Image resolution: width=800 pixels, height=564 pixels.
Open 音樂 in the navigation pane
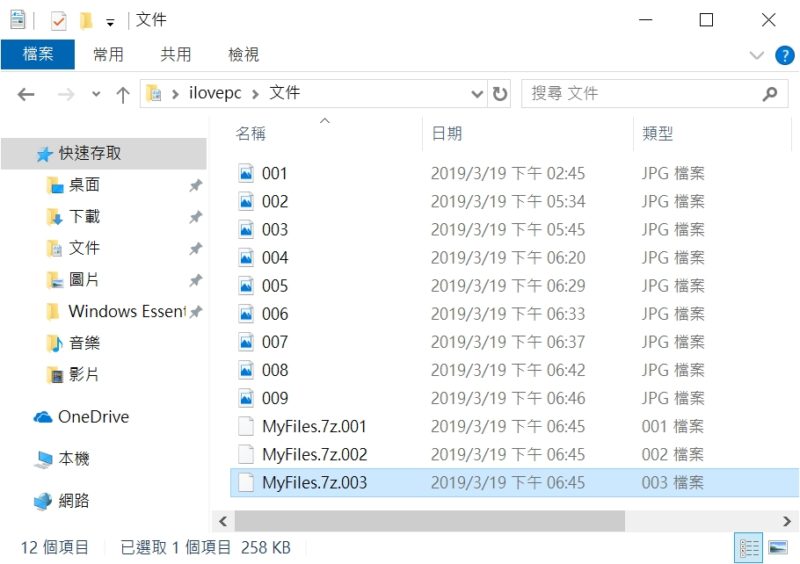point(84,343)
